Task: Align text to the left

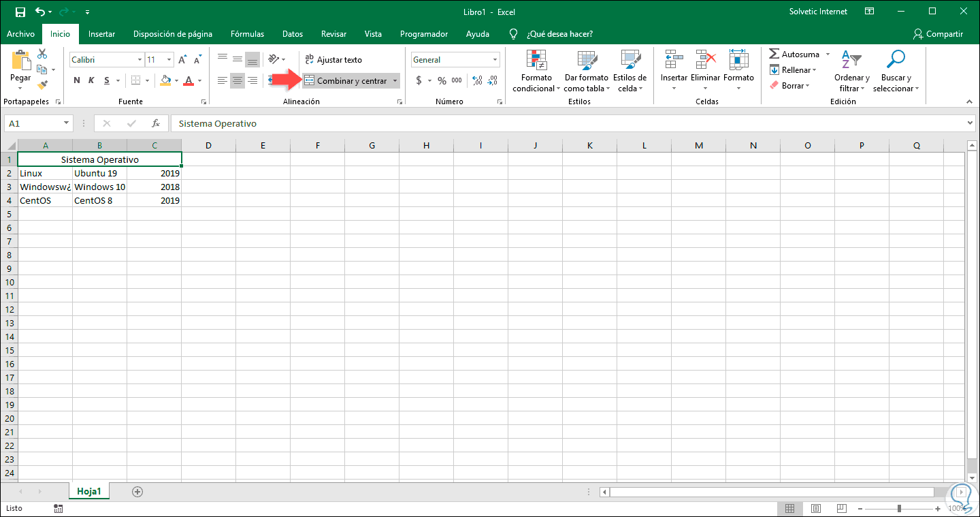Action: [222, 80]
